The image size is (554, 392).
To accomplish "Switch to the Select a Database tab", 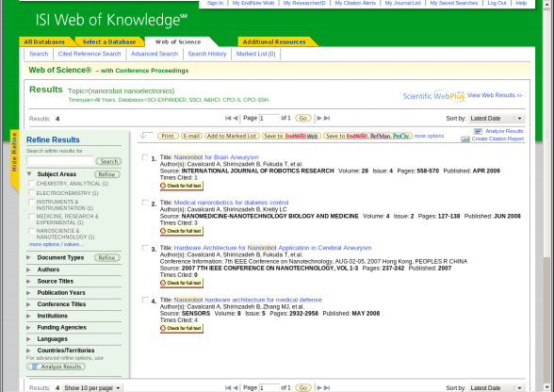I will [x=109, y=41].
